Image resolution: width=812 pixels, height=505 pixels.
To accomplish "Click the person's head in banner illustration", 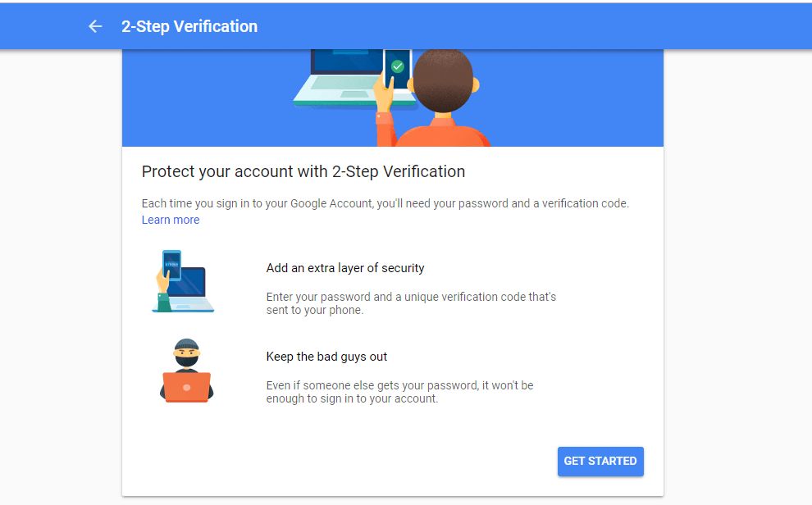I will 443,80.
